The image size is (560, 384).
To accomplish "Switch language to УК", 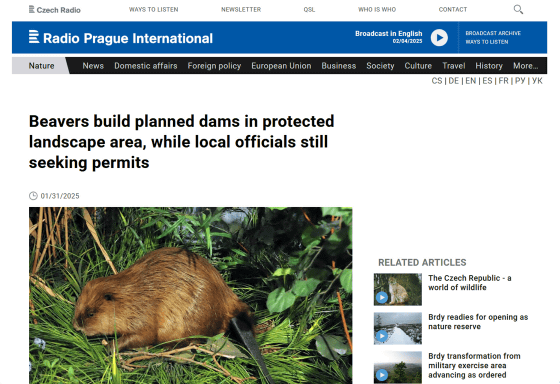I will coord(537,81).
